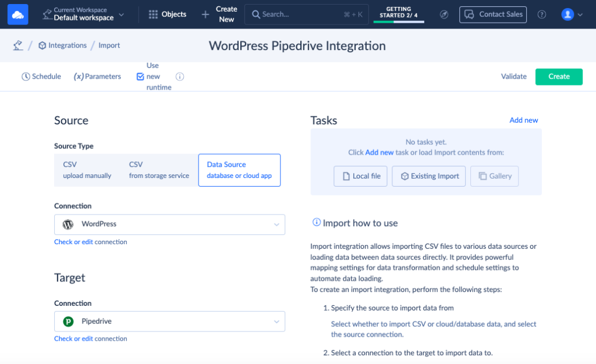Expand the WordPress connection chevron

pyautogui.click(x=276, y=224)
